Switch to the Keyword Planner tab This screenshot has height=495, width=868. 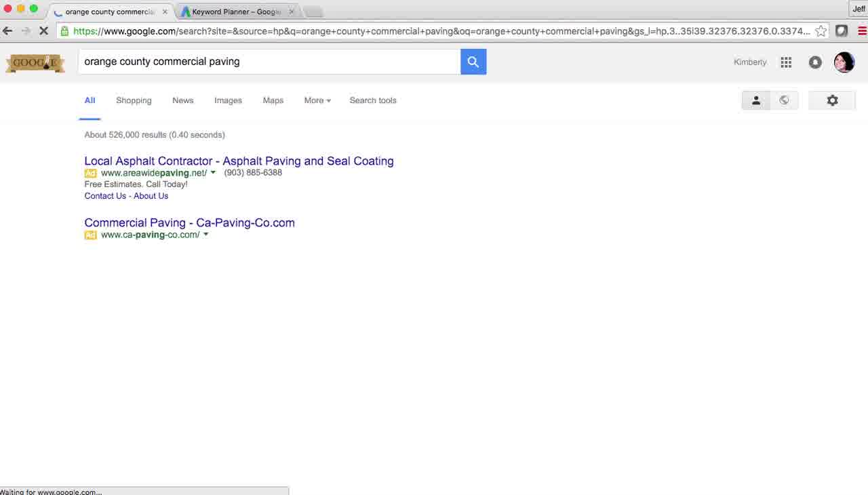point(237,12)
